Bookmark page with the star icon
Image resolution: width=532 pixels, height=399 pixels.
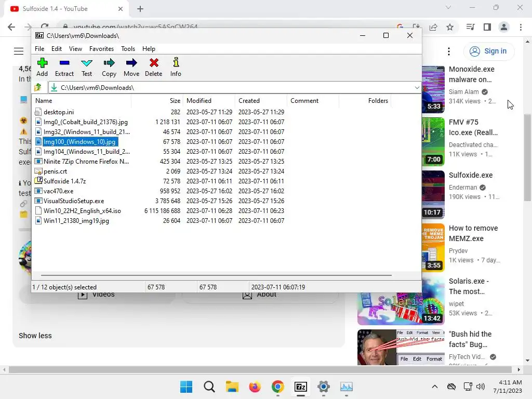[450, 27]
